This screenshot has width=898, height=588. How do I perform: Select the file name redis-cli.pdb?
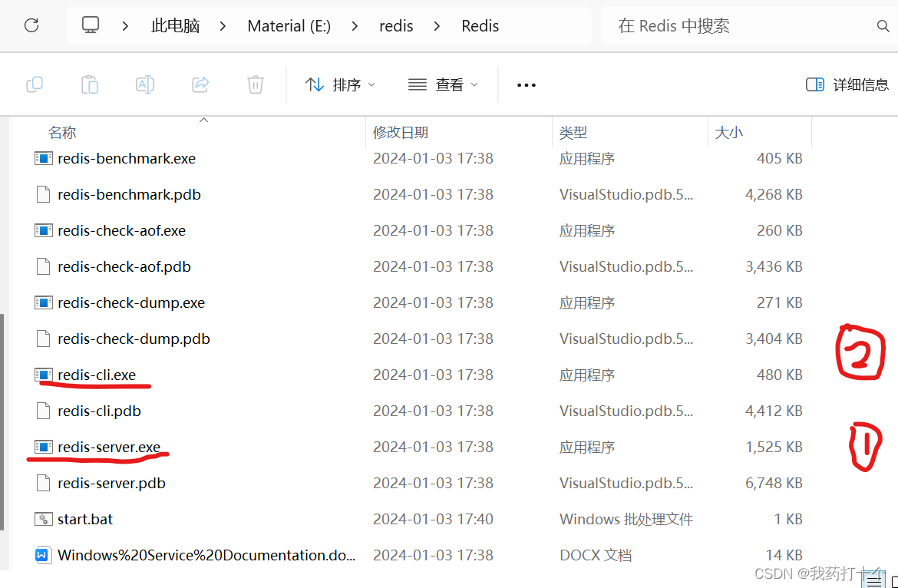pos(100,411)
